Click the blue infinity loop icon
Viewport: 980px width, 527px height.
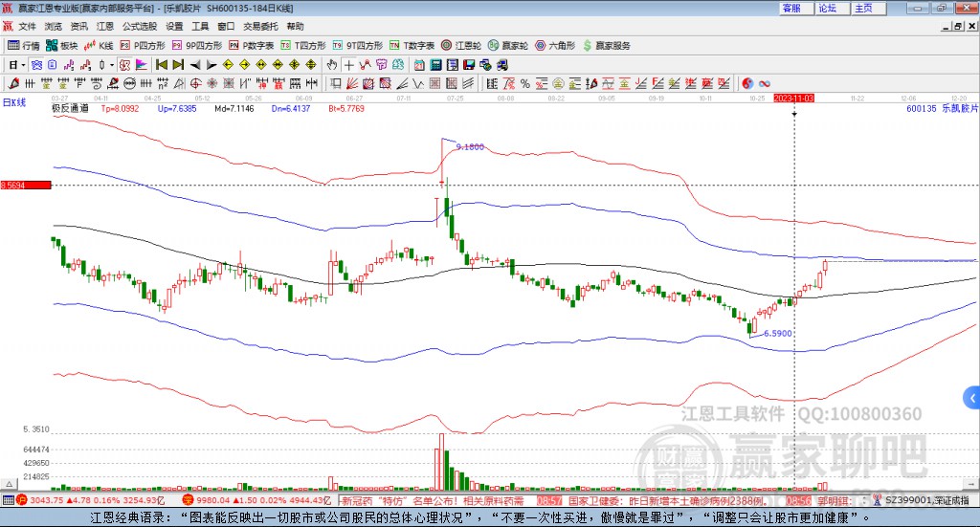(x=764, y=83)
